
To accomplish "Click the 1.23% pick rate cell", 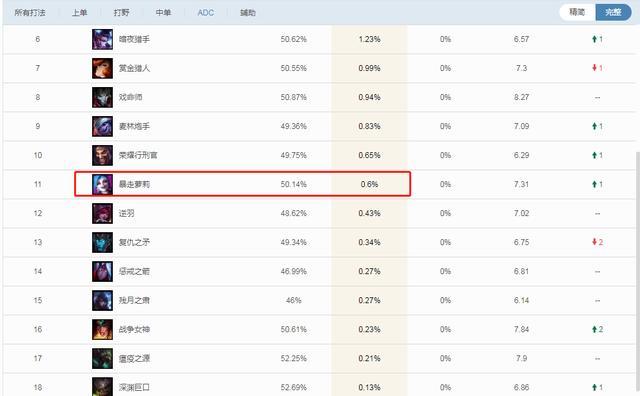I will [369, 39].
